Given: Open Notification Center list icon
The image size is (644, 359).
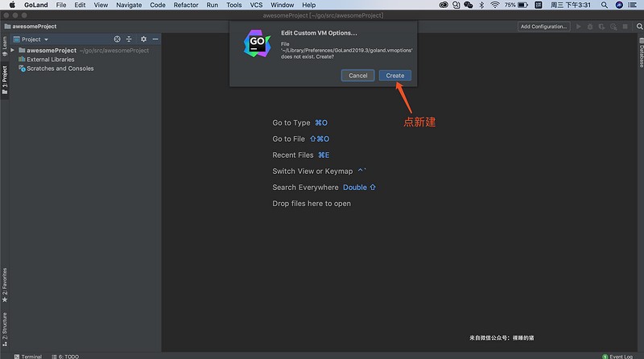Looking at the screenshot, I should pyautogui.click(x=632, y=5).
